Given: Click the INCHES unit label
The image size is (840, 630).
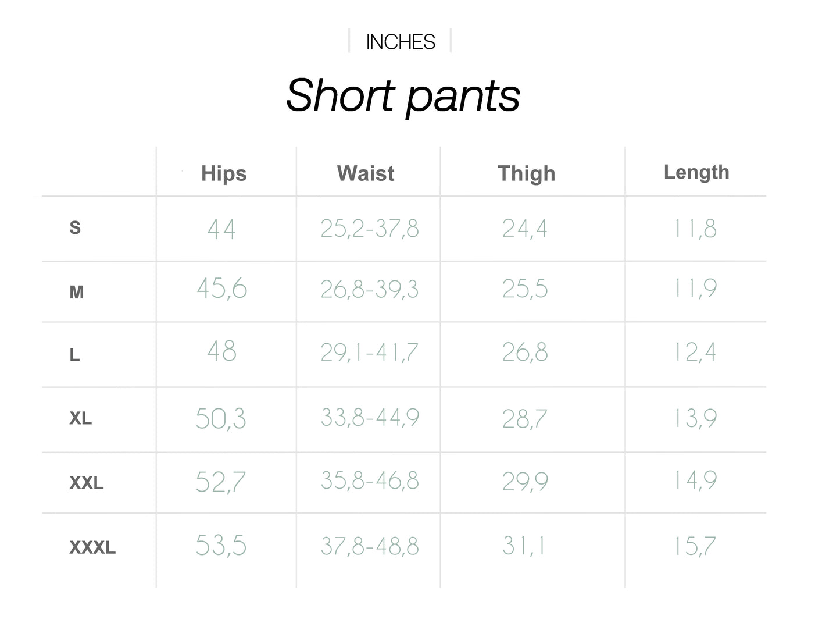Looking at the screenshot, I should pos(401,42).
